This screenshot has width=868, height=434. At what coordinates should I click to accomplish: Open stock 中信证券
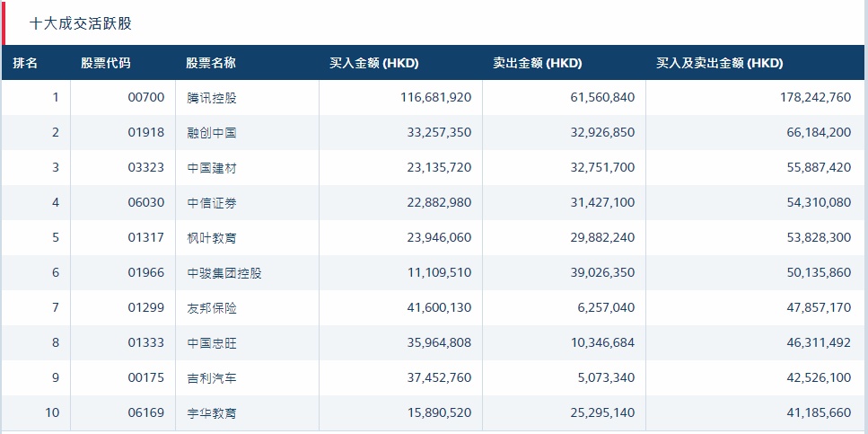212,202
